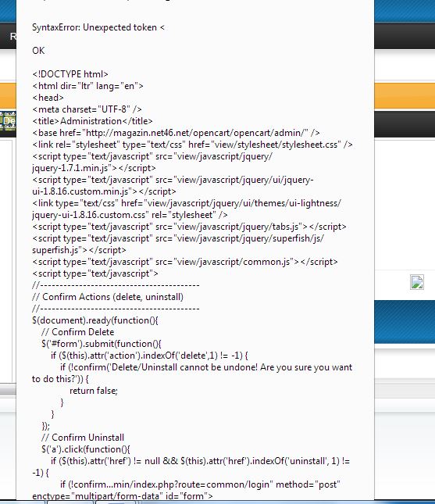This screenshot has height=504, width=435.
Task: Click the partially hidden 'De' module icon
Action: coord(8,121)
